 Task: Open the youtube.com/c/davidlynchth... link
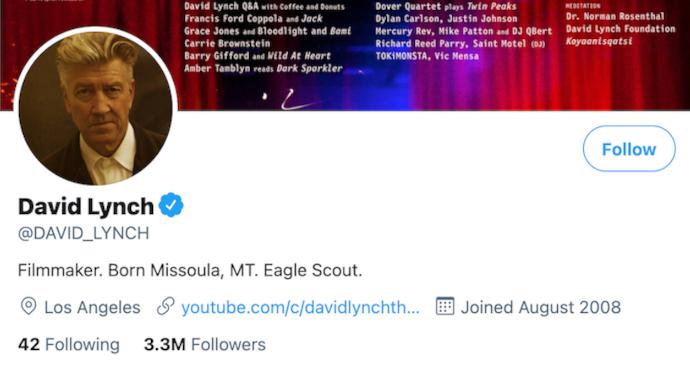300,307
